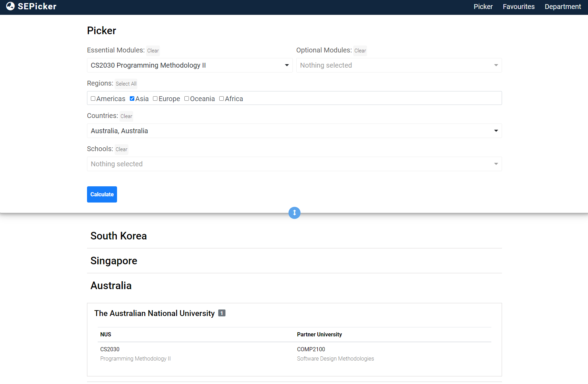This screenshot has width=588, height=384.
Task: Go to the Picker nav item
Action: [x=483, y=7]
